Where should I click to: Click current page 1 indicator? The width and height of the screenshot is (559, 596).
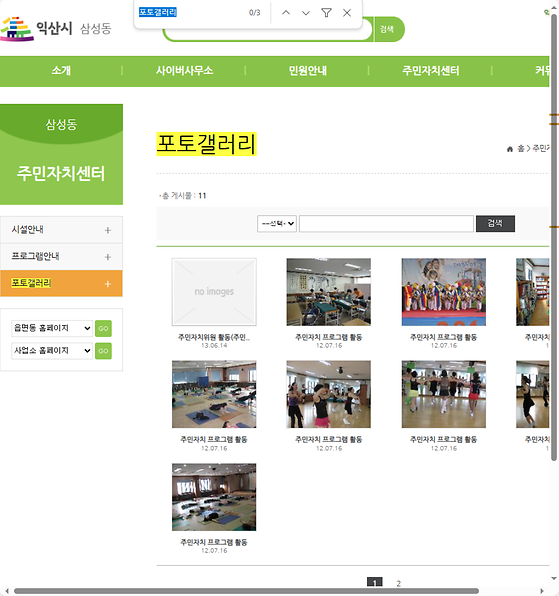(374, 582)
